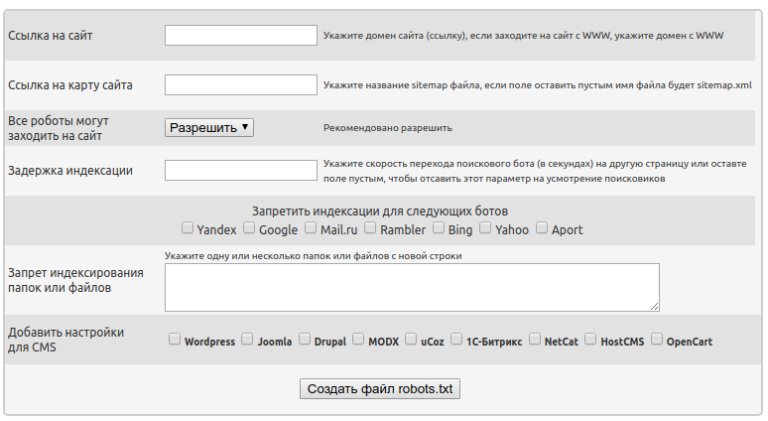The height and width of the screenshot is (421, 768).
Task: Check the HostCMS checkbox
Action: [x=591, y=340]
